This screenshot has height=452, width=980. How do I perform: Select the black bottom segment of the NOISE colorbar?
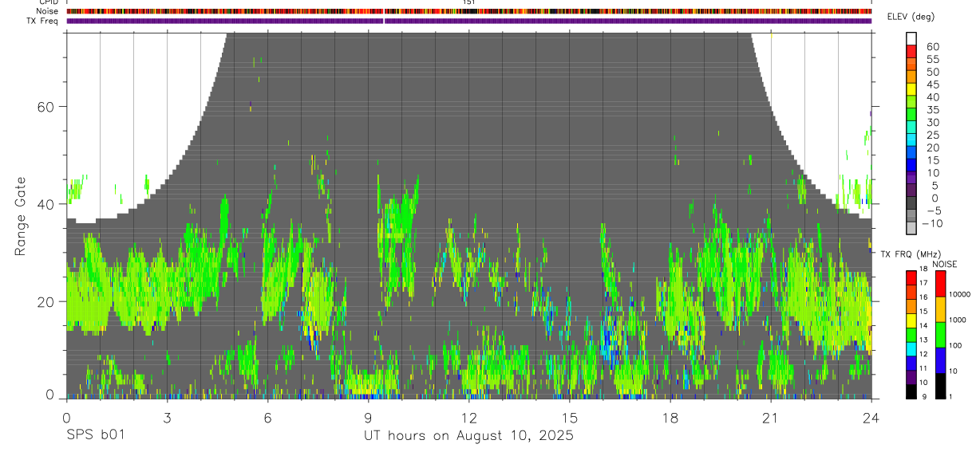[x=940, y=386]
